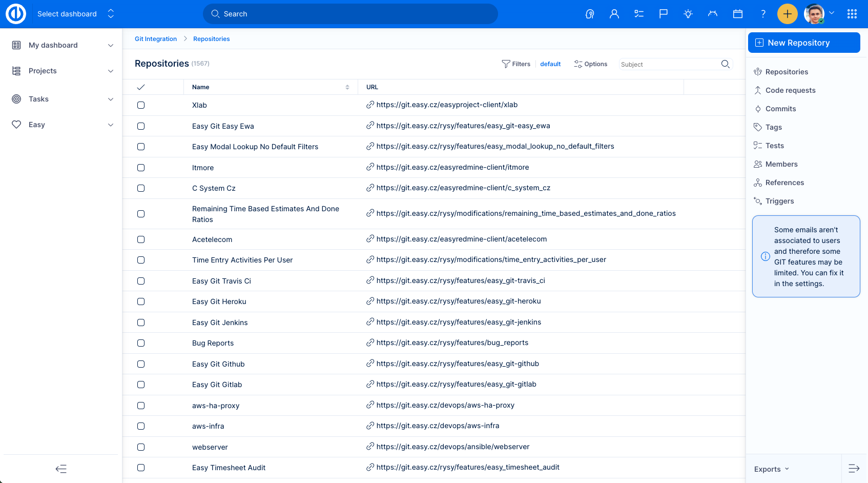Image resolution: width=868 pixels, height=483 pixels.
Task: Open the References section
Action: [784, 183]
